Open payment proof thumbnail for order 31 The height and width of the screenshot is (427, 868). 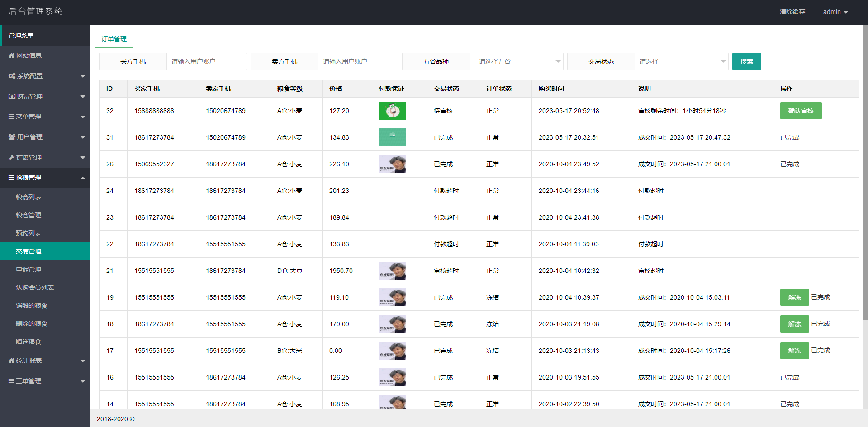(392, 137)
